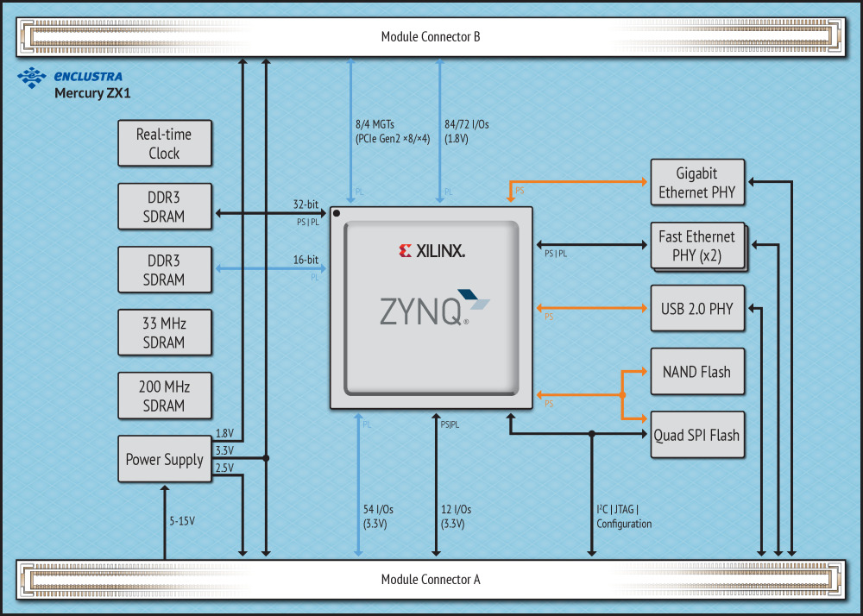This screenshot has width=863, height=616.
Task: Select the 16-bit DDR3 SDRAM block
Action: 164,268
